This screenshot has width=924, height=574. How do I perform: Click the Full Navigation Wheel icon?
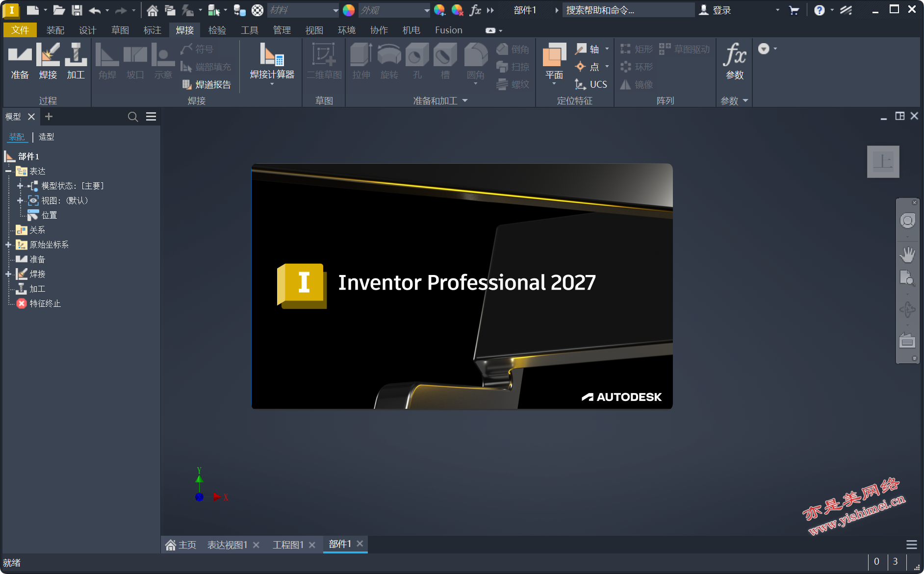pos(907,221)
